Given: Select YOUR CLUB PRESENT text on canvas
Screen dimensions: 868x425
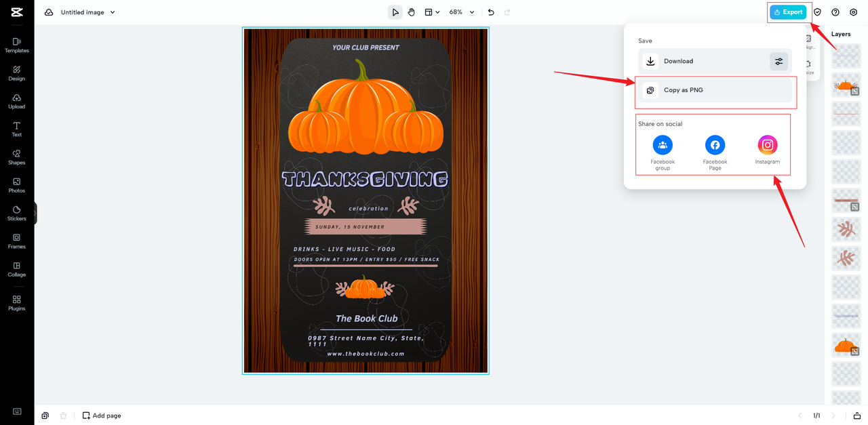Looking at the screenshot, I should pyautogui.click(x=366, y=47).
